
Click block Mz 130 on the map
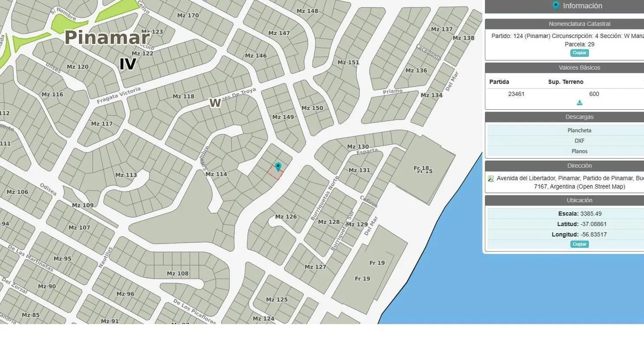point(358,147)
